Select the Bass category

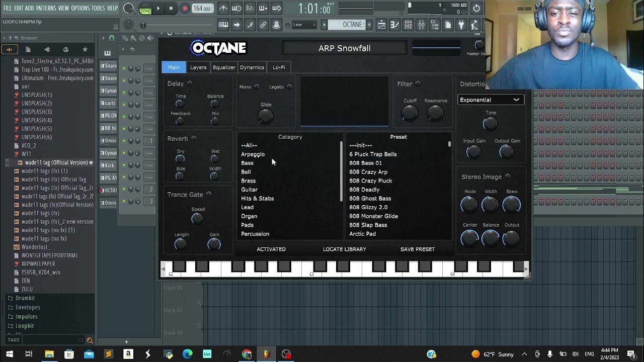coord(247,163)
